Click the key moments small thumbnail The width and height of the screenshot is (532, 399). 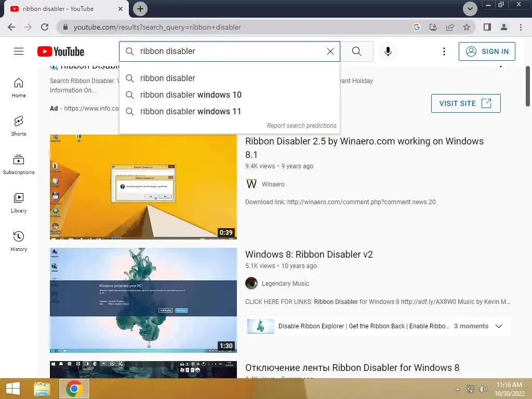pos(261,326)
